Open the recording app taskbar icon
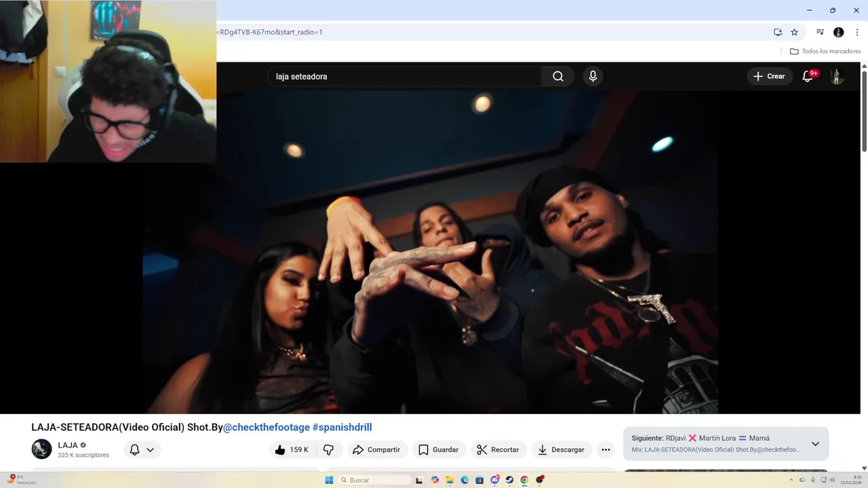The height and width of the screenshot is (488, 868). coord(540,480)
